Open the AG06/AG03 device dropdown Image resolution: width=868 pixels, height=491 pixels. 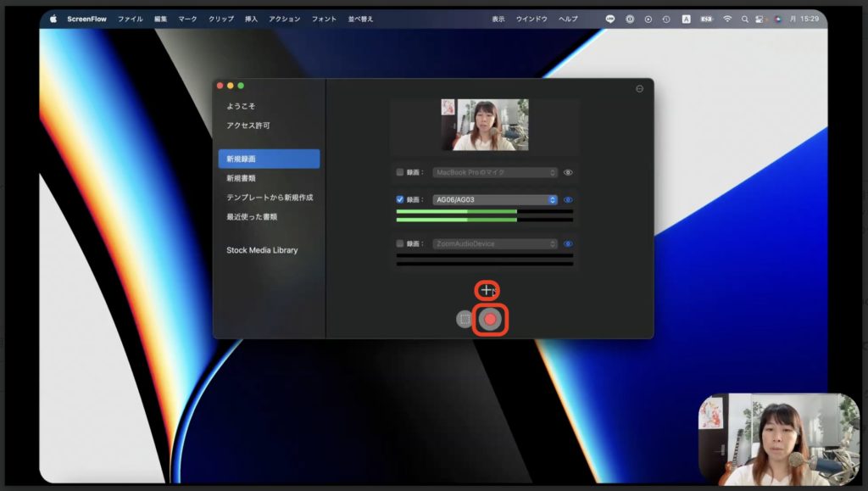495,200
